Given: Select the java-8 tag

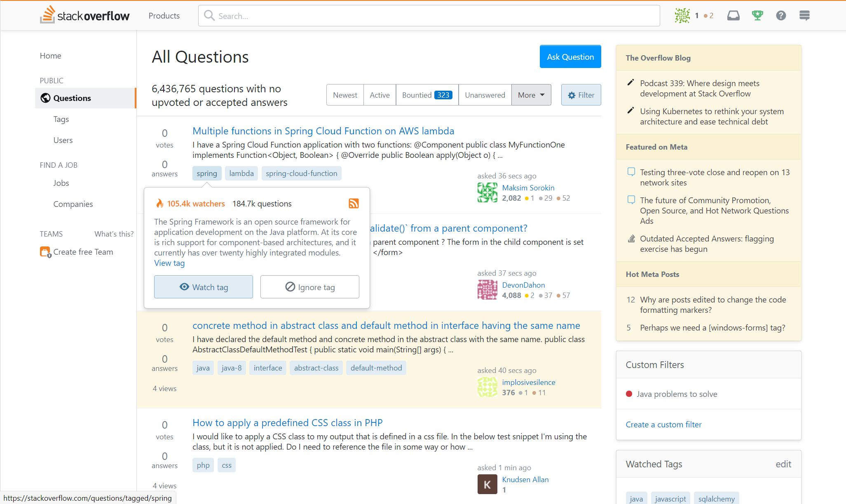Looking at the screenshot, I should tap(232, 368).
